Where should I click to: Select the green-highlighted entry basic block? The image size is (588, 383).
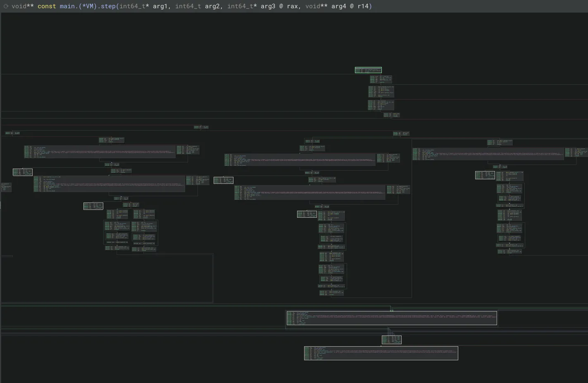(x=368, y=70)
